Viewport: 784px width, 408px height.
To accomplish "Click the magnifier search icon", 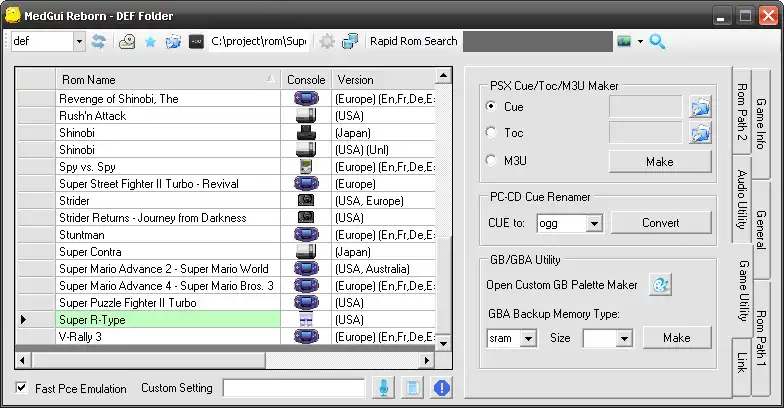I will point(657,42).
